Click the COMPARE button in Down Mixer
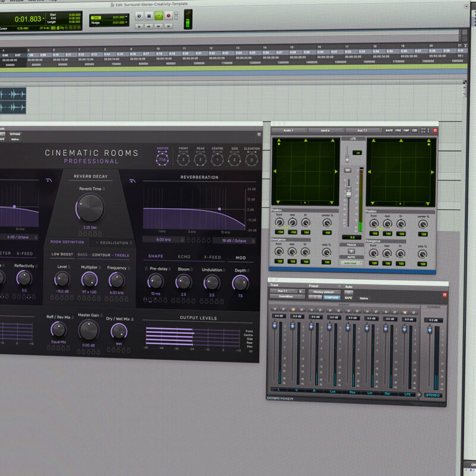Viewport: 476px width, 476px height. [331, 298]
